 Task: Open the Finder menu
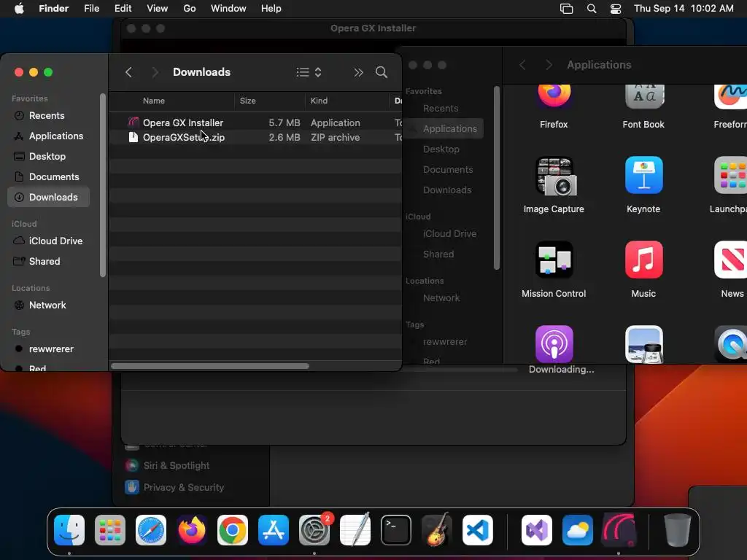(x=54, y=9)
